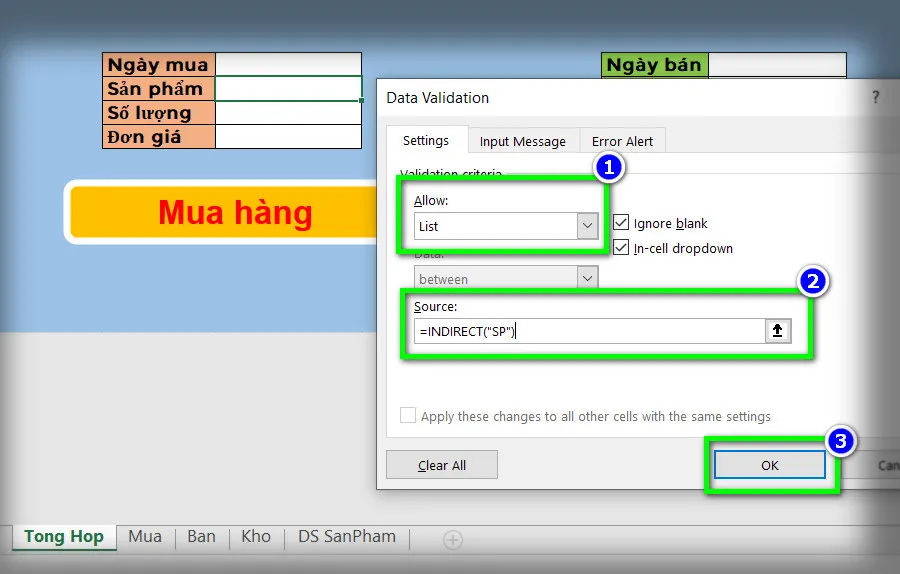Check Apply these changes to all cells
900x574 pixels.
[408, 416]
